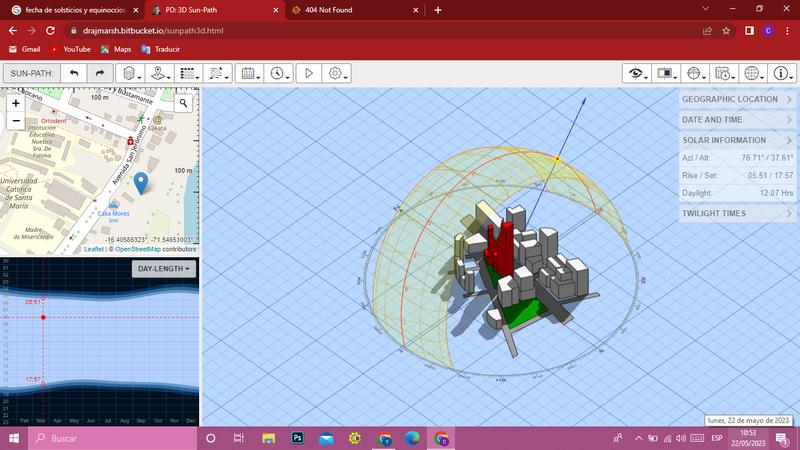The height and width of the screenshot is (450, 800).
Task: Open the Mail app from taskbar
Action: (326, 438)
